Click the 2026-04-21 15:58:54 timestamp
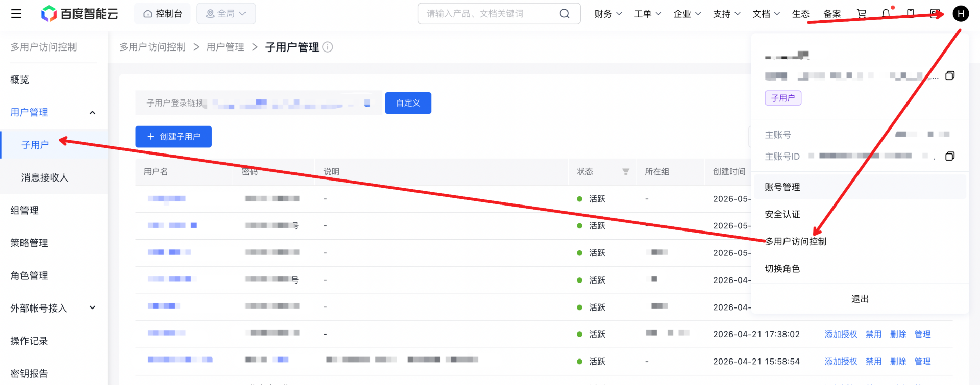Image resolution: width=980 pixels, height=385 pixels. coord(756,361)
